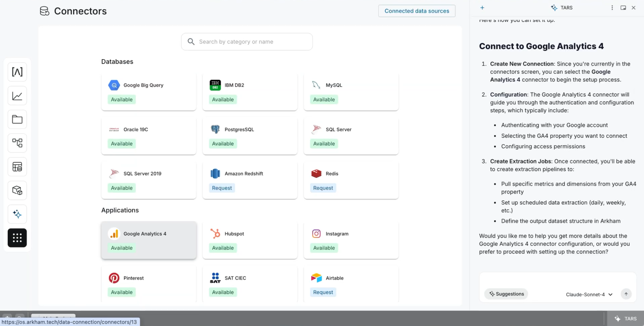
Task: Open the PostgreSQL connector card
Action: coord(250,136)
